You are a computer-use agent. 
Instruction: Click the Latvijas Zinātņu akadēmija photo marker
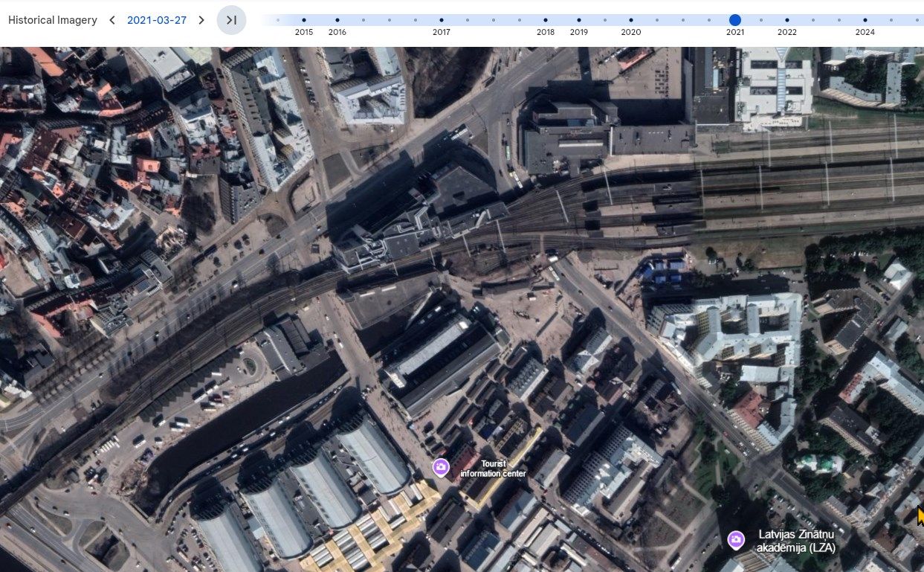click(x=736, y=539)
